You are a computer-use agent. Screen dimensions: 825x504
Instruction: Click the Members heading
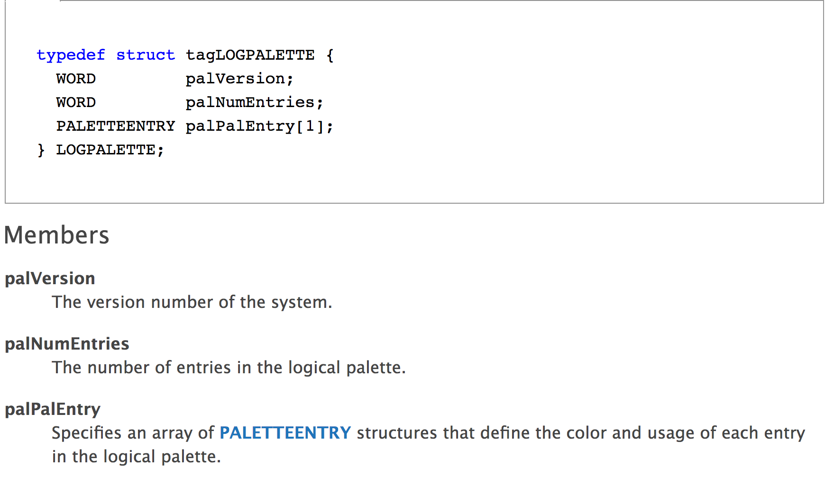point(56,235)
